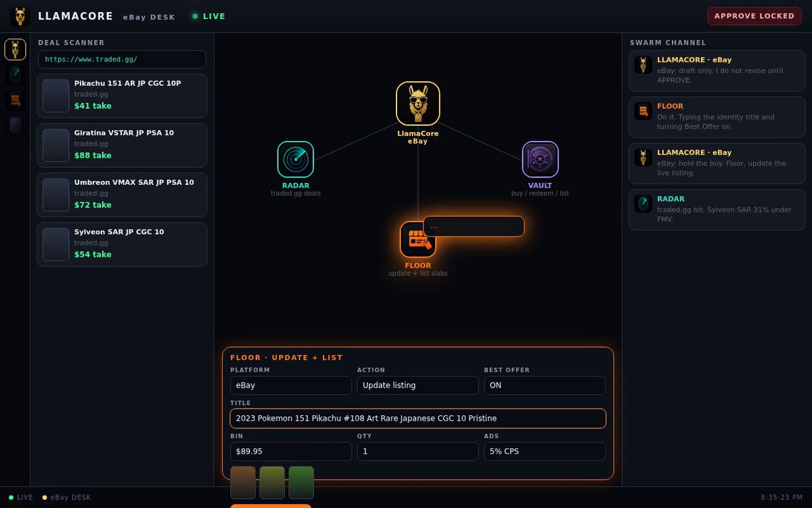Select the llama agent icon in the left sidebar

click(16, 49)
